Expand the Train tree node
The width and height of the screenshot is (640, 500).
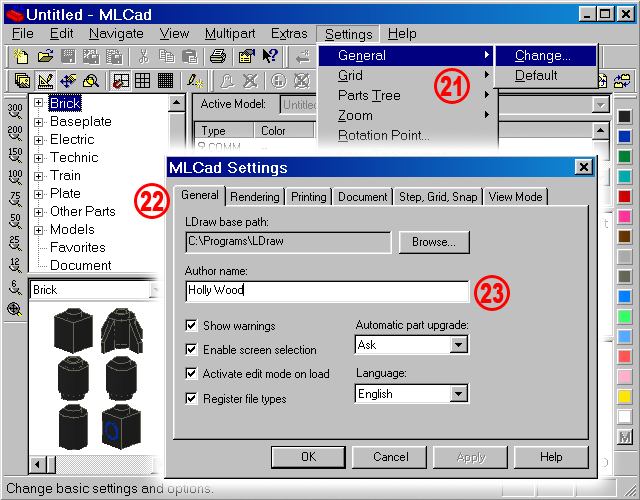(x=38, y=176)
